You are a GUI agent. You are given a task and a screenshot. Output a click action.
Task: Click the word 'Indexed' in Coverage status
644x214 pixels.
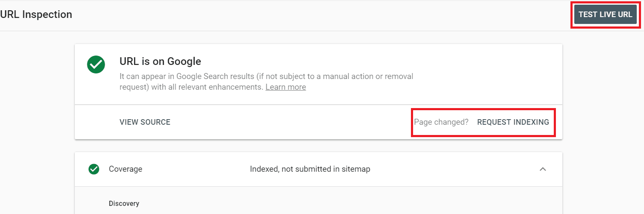click(x=264, y=169)
